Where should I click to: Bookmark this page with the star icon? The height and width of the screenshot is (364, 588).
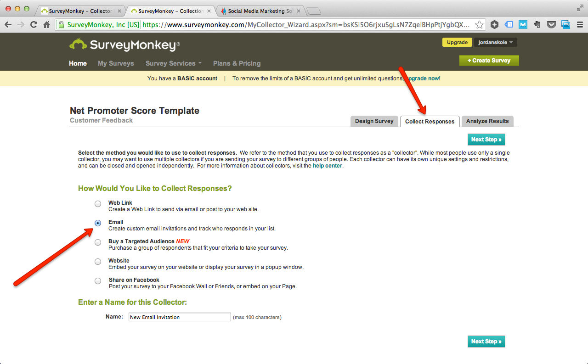pyautogui.click(x=479, y=25)
